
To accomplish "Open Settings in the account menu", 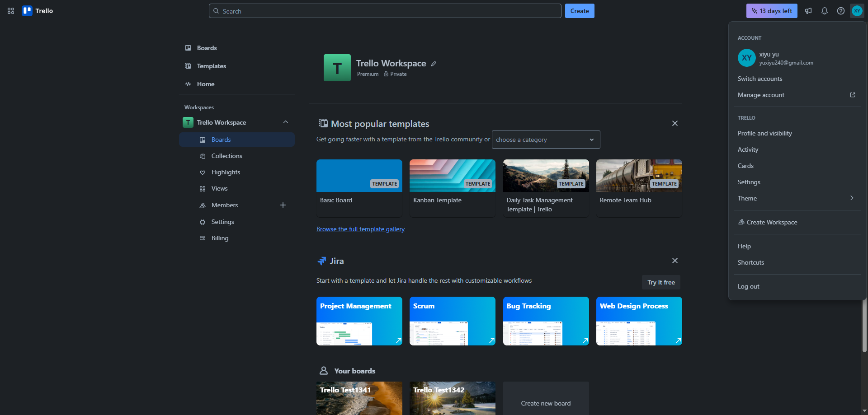I will (x=797, y=182).
